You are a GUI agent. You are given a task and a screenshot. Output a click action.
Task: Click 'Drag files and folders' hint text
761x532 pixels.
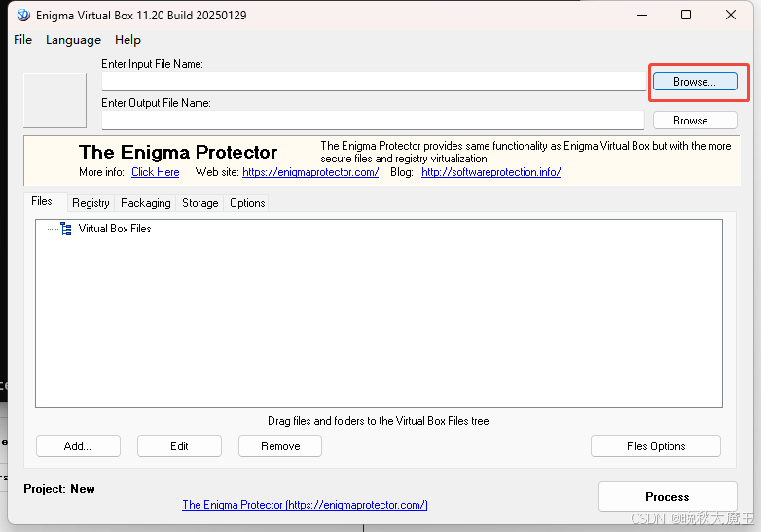click(x=379, y=421)
